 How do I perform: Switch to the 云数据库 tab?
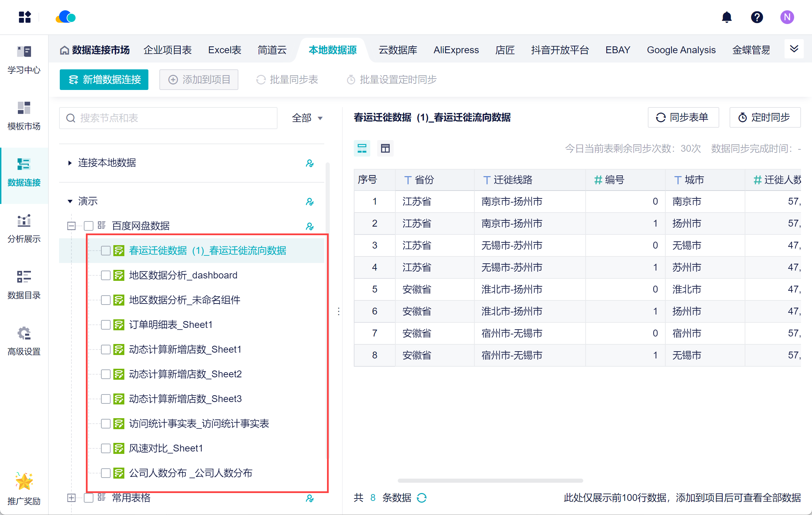pyautogui.click(x=397, y=50)
